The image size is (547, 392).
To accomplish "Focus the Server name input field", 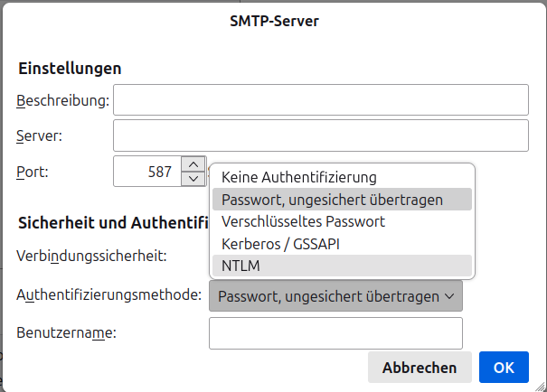I will pos(320,135).
